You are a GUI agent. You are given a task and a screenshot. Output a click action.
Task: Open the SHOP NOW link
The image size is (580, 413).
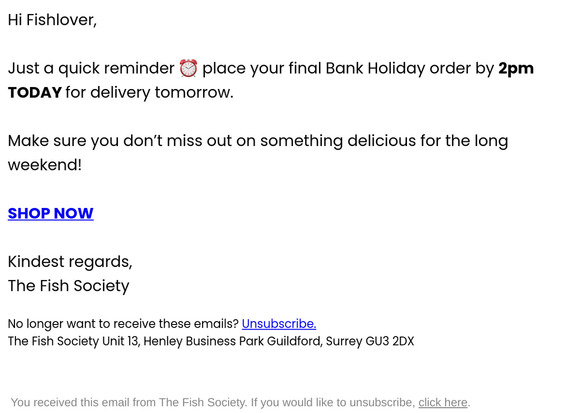click(x=51, y=213)
